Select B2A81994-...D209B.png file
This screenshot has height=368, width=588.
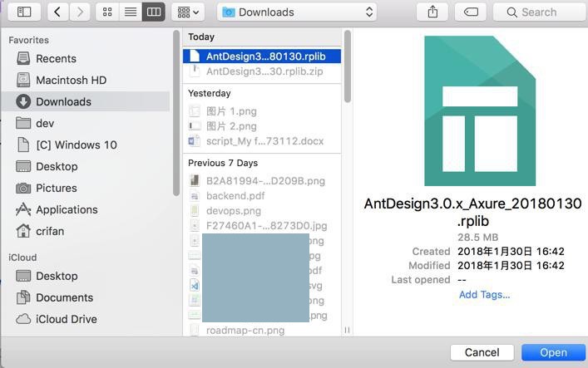(x=262, y=181)
